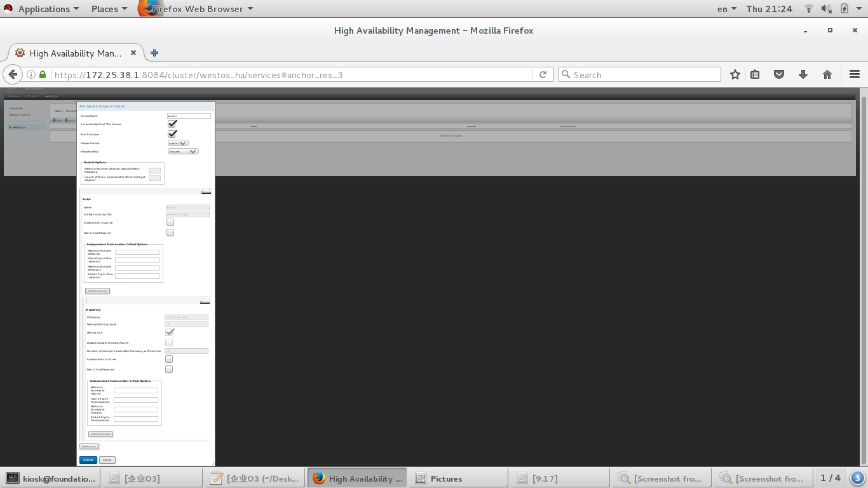Toggle Monitor Link checkbox
The width and height of the screenshot is (868, 488).
pyautogui.click(x=170, y=332)
